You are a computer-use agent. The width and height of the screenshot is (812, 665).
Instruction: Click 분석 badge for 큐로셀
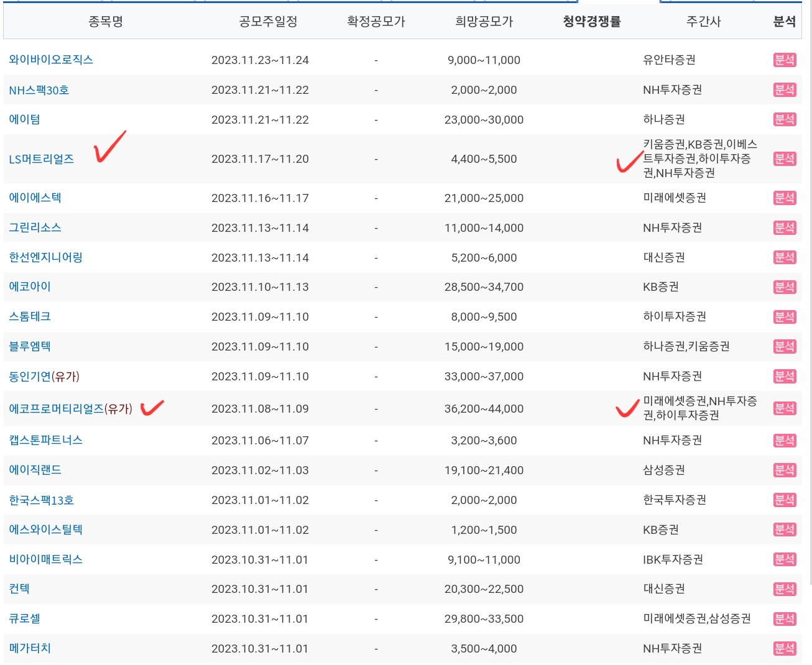point(785,619)
